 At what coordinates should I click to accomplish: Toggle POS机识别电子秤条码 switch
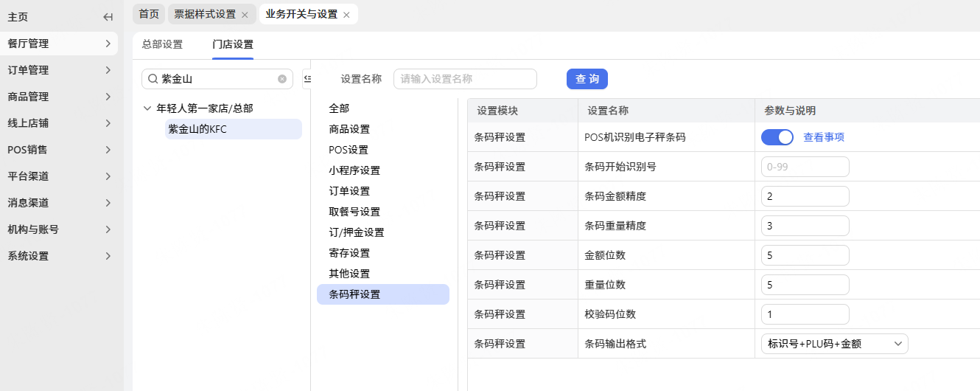[x=777, y=137]
